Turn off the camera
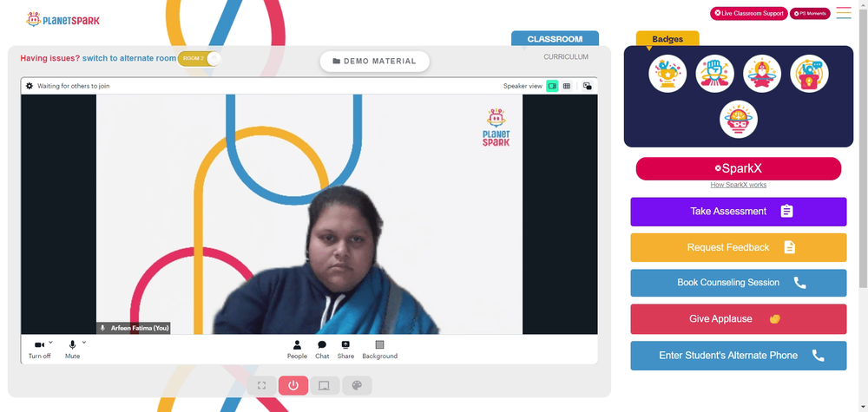 (x=39, y=350)
